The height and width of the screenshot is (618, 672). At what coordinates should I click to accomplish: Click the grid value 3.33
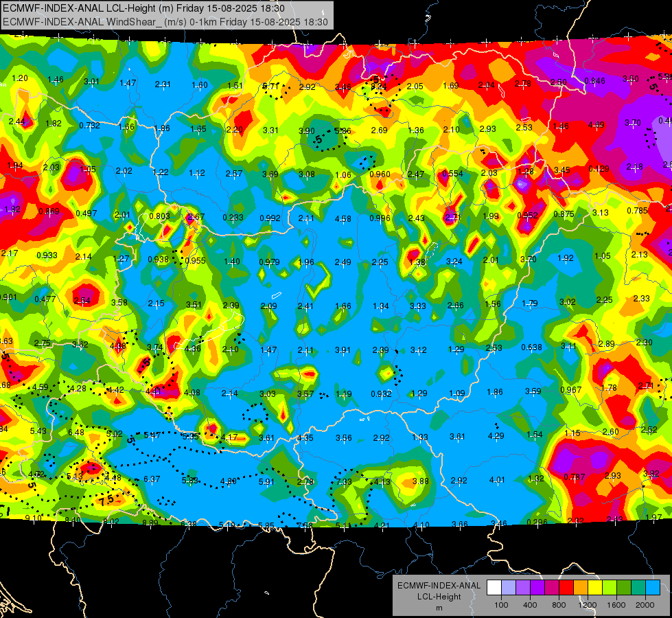[418, 306]
